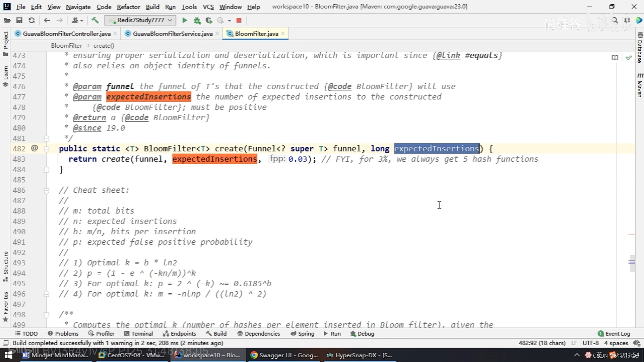Switch to CentOS7-04 VMware taskbar window

(132, 355)
